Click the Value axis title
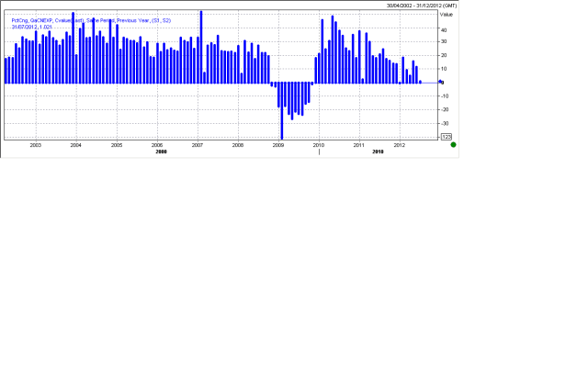This screenshot has width=588, height=370. (x=447, y=15)
